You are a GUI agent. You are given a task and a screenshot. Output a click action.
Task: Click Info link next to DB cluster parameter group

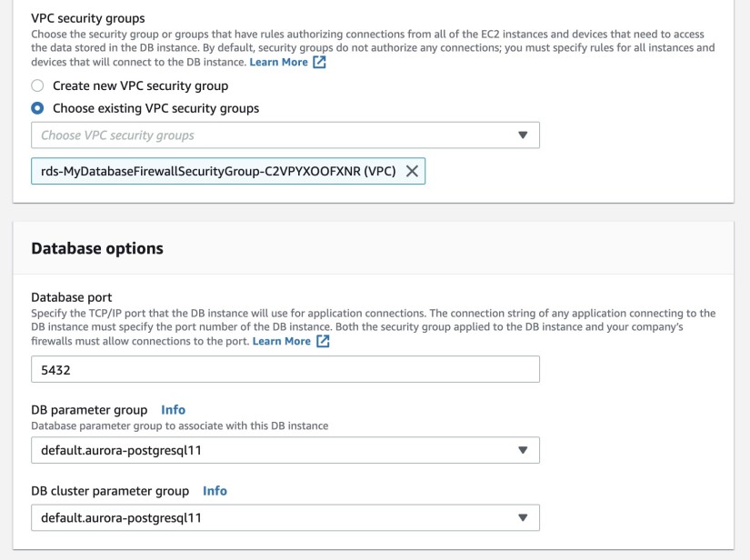click(215, 491)
